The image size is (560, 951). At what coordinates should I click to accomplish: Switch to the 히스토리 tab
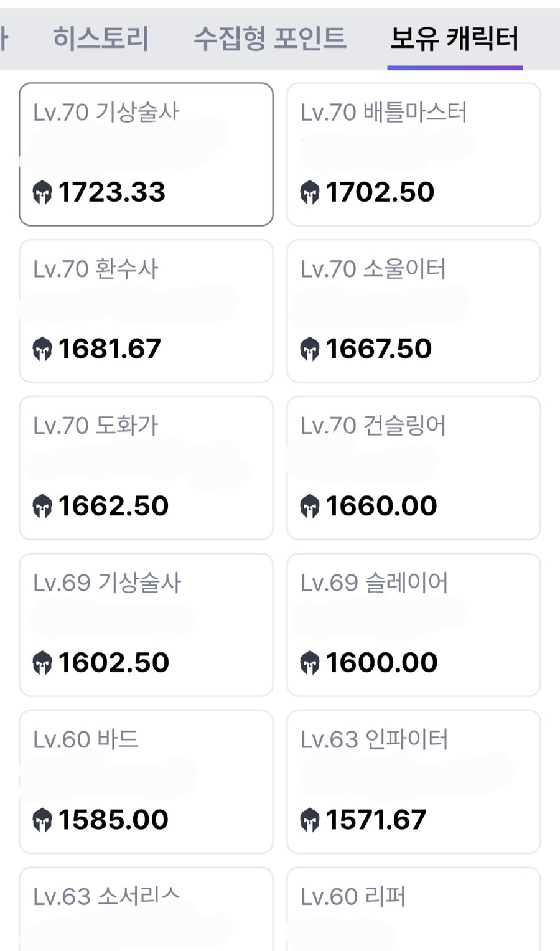[x=101, y=39]
